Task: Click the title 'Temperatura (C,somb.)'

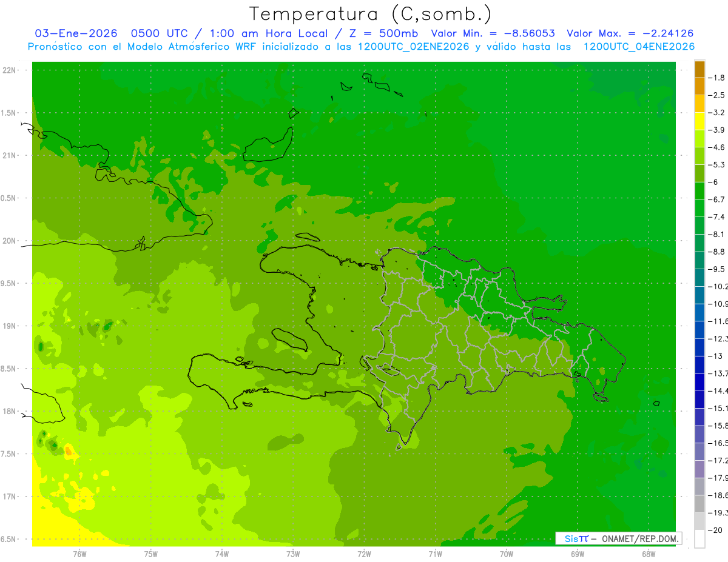Action: pos(370,15)
